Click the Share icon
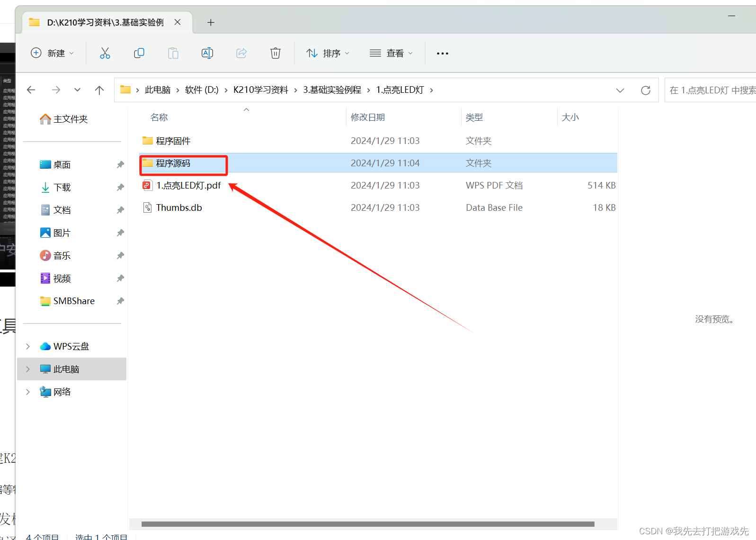This screenshot has width=756, height=540. point(241,53)
